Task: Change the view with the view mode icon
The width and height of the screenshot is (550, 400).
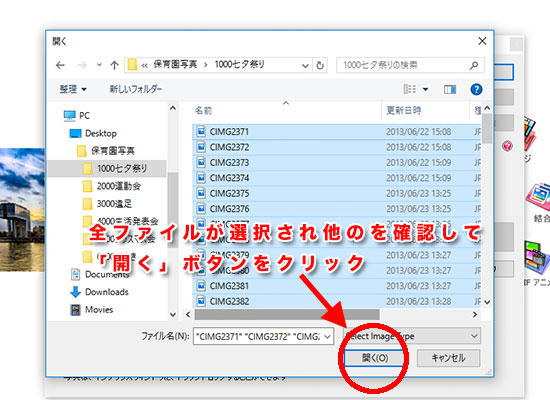Action: coord(409,89)
